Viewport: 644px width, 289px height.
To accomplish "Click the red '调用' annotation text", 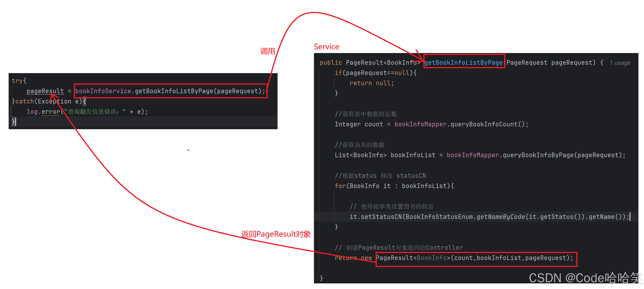I will 267,51.
